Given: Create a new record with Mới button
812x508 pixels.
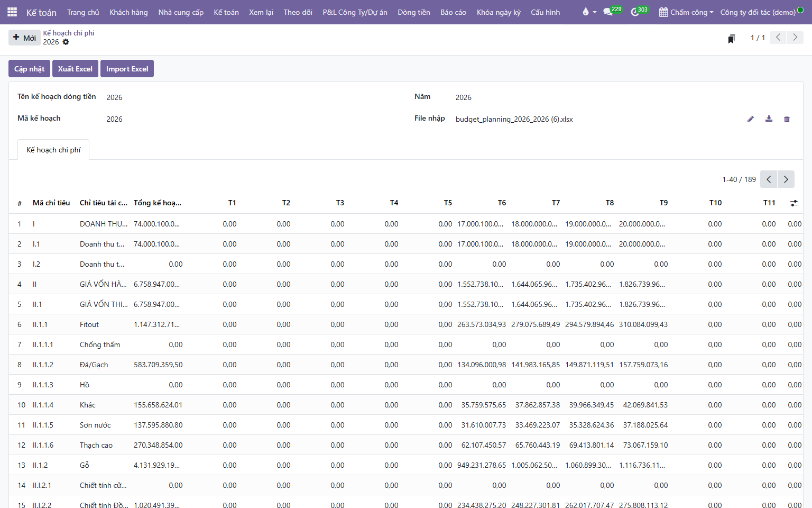Looking at the screenshot, I should pos(24,38).
